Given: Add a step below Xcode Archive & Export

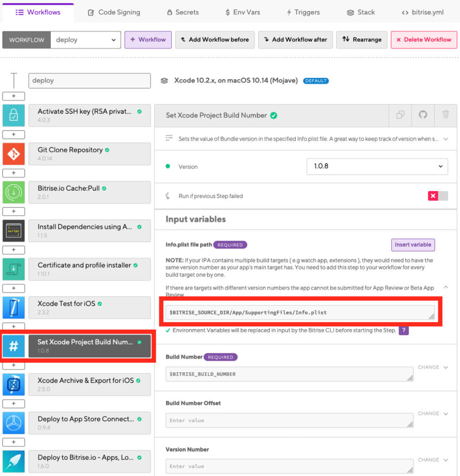Looking at the screenshot, I should click(14, 403).
